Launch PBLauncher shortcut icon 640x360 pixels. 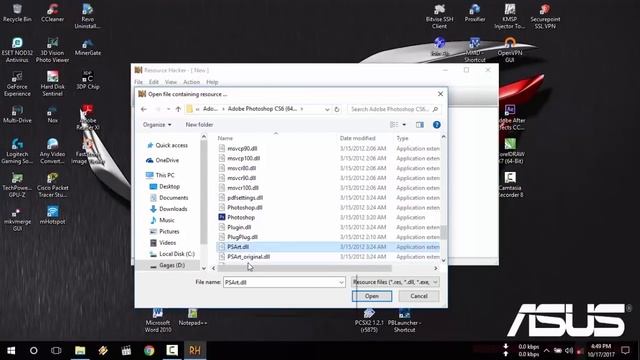(404, 321)
